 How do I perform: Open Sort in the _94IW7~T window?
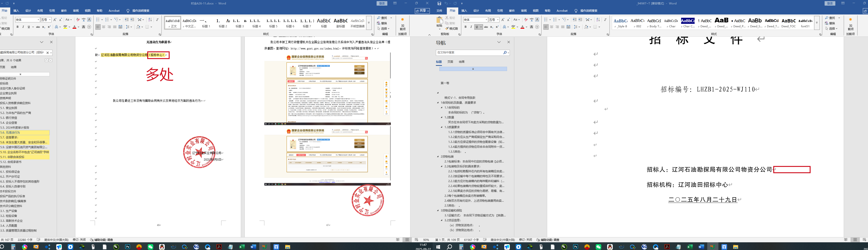(x=598, y=20)
